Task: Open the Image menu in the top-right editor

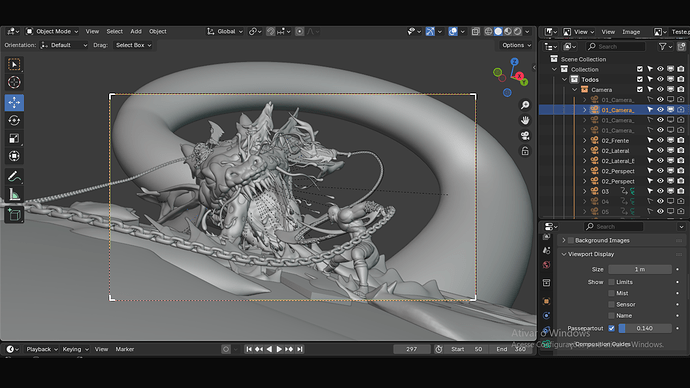Action: click(x=631, y=32)
